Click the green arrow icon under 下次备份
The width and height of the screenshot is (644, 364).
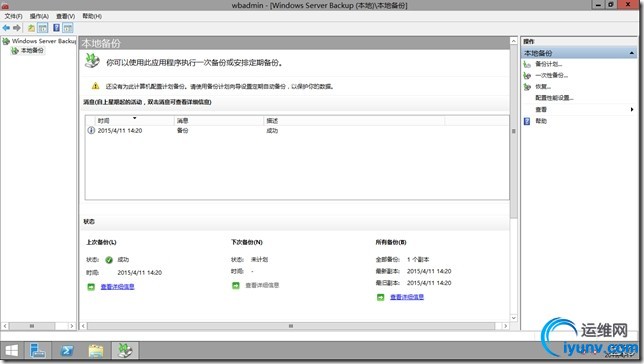click(235, 285)
